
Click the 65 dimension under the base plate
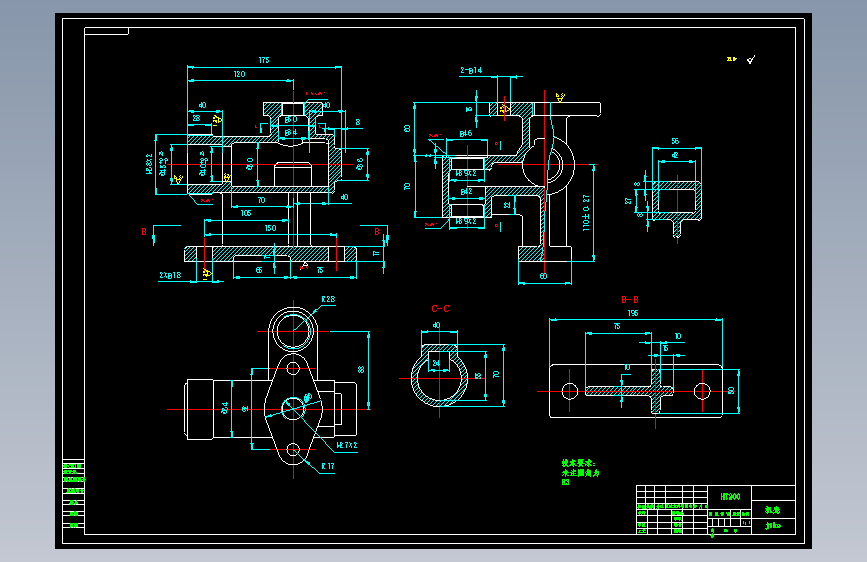259,270
